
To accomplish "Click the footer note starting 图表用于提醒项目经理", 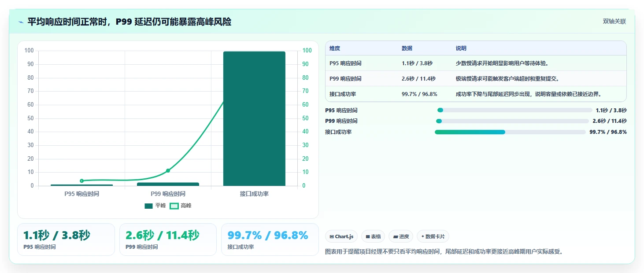I will pos(444,252).
